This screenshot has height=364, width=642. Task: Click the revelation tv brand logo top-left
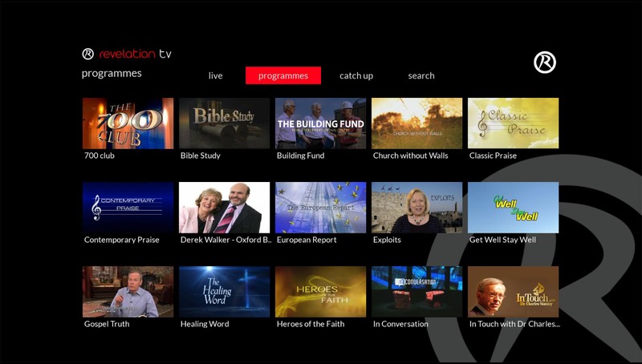(127, 54)
